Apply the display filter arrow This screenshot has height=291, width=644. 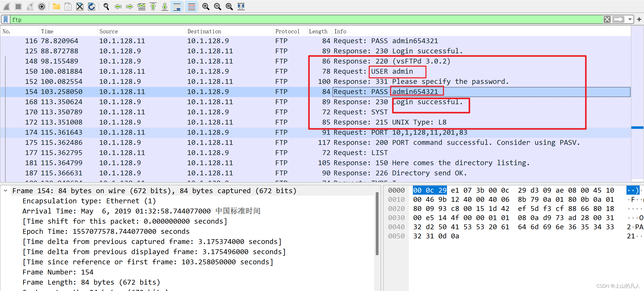point(618,19)
